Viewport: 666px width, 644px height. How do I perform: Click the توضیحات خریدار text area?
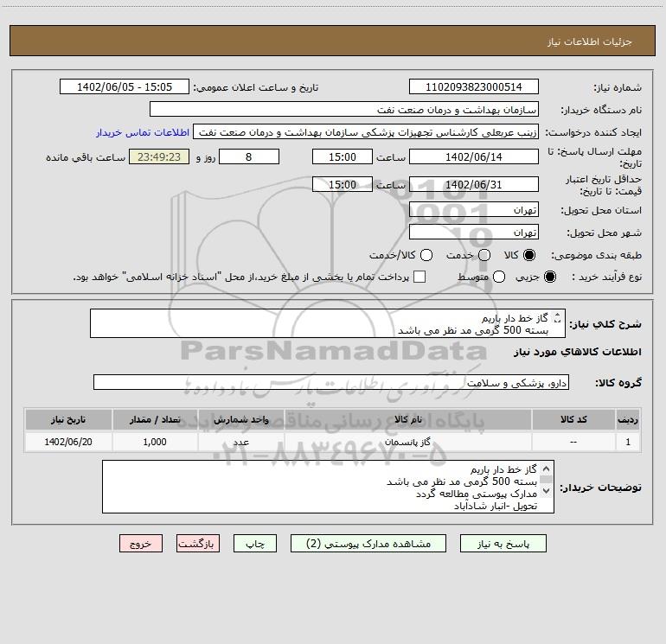328,487
